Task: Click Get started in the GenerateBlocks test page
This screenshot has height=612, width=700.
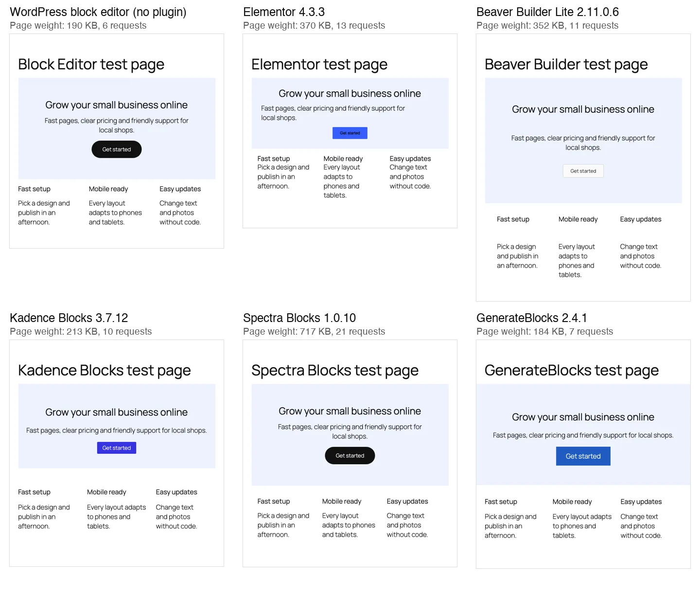Action: [x=583, y=456]
